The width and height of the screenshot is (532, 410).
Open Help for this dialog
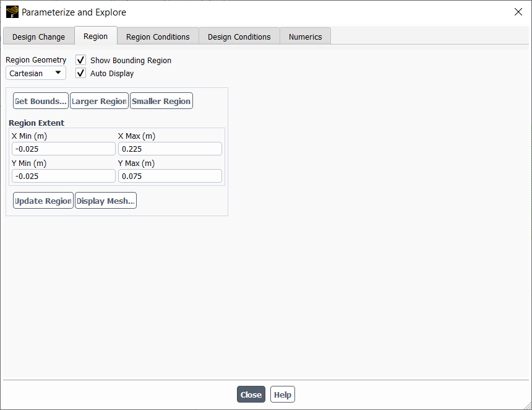(x=282, y=394)
